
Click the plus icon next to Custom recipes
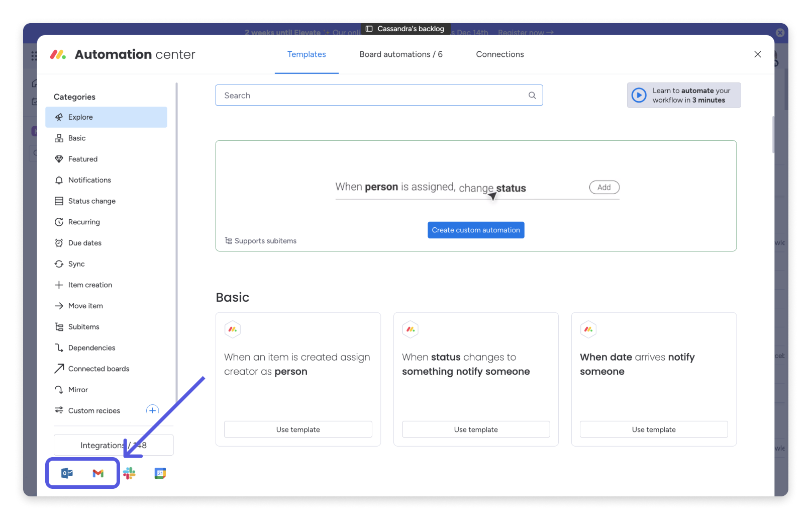click(152, 410)
